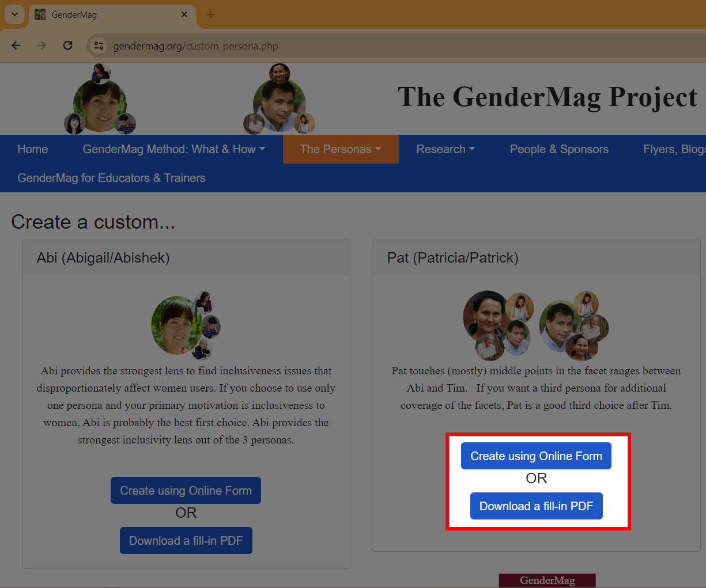Click The GenderMag Project title
This screenshot has width=706, height=588.
pyautogui.click(x=547, y=97)
